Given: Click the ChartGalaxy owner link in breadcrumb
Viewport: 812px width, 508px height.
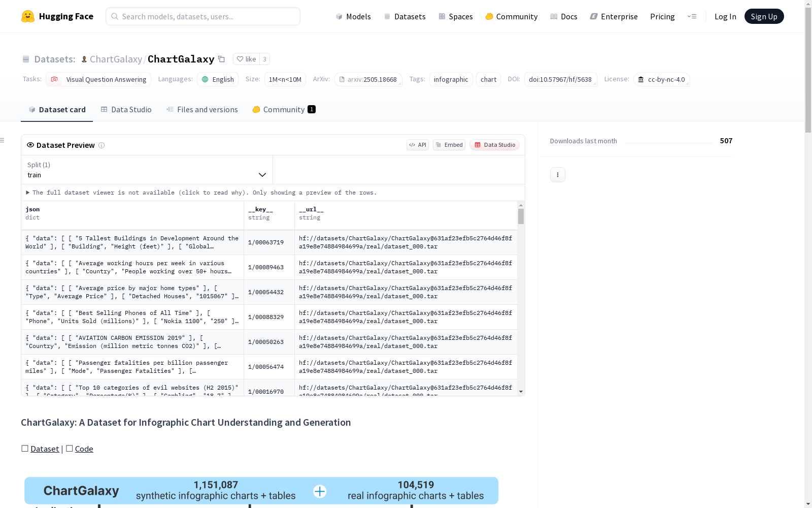Looking at the screenshot, I should [116, 59].
